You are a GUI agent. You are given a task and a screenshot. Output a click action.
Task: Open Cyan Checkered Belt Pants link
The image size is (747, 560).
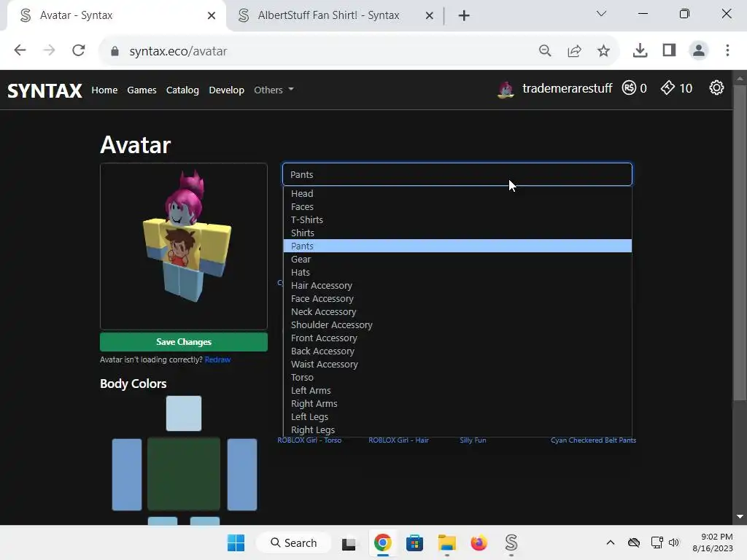(593, 440)
